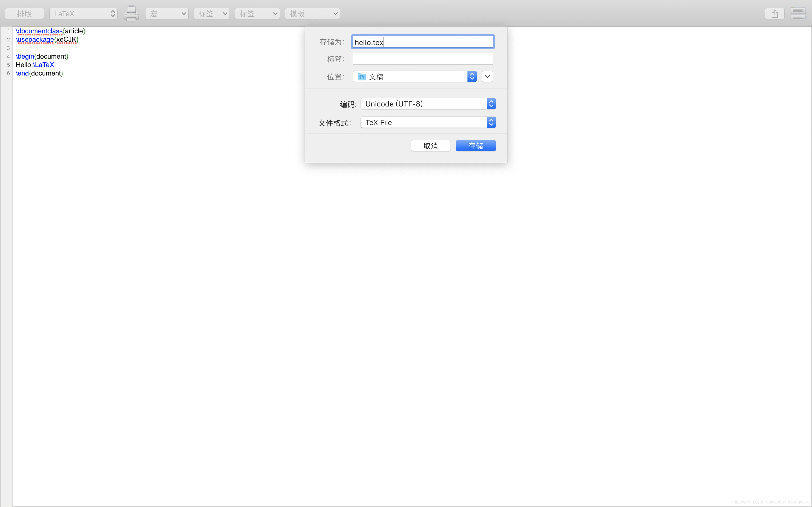Click the printer icon in toolbar
The height and width of the screenshot is (507, 812).
[131, 14]
